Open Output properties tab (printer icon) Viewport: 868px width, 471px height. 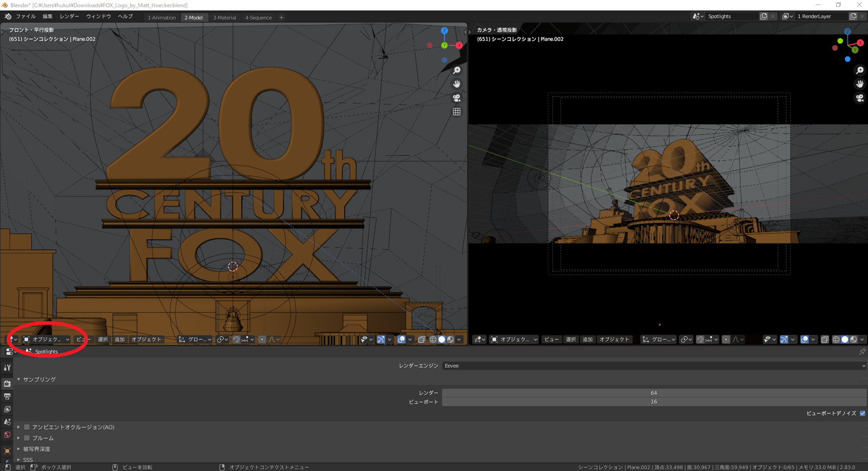(x=7, y=397)
